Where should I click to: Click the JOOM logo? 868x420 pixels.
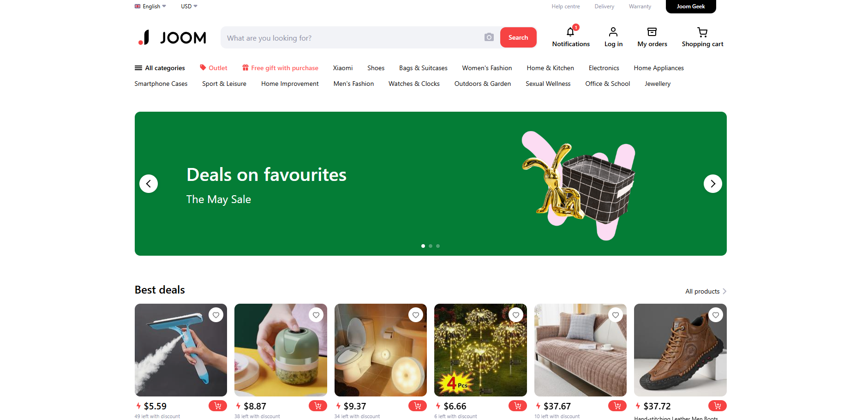click(172, 37)
